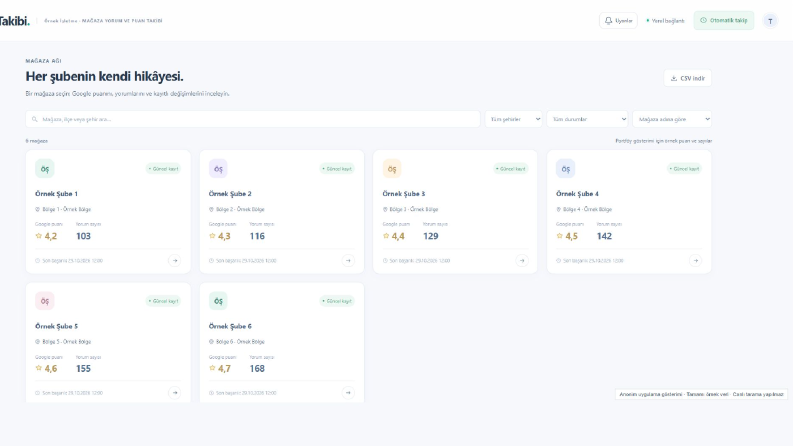
Task: Click review count 168
Action: point(257,369)
